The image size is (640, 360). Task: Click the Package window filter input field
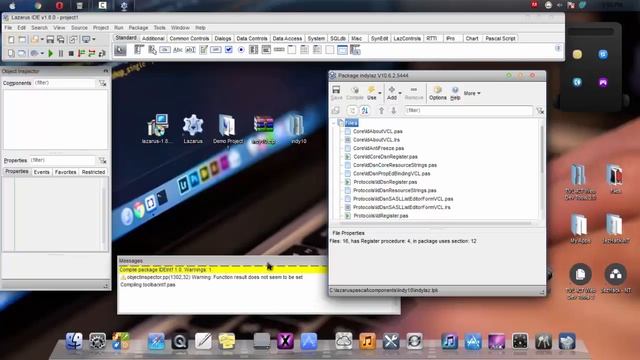coord(469,111)
